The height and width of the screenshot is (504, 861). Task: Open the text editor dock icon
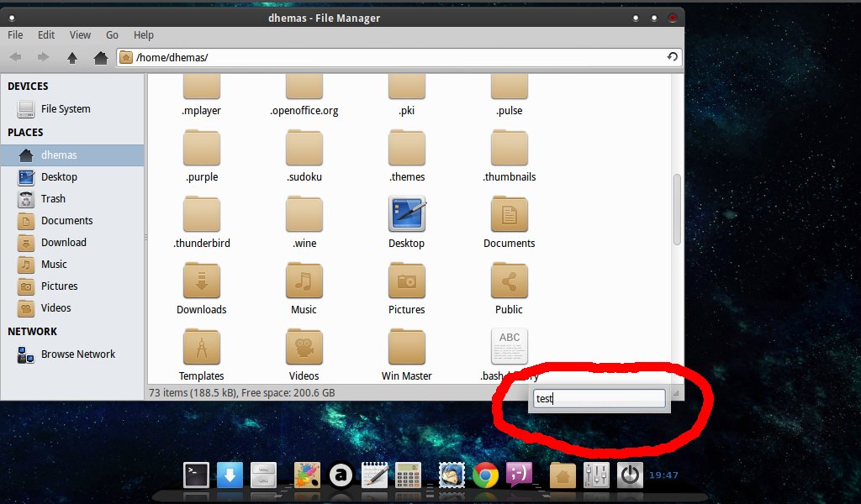pos(374,475)
